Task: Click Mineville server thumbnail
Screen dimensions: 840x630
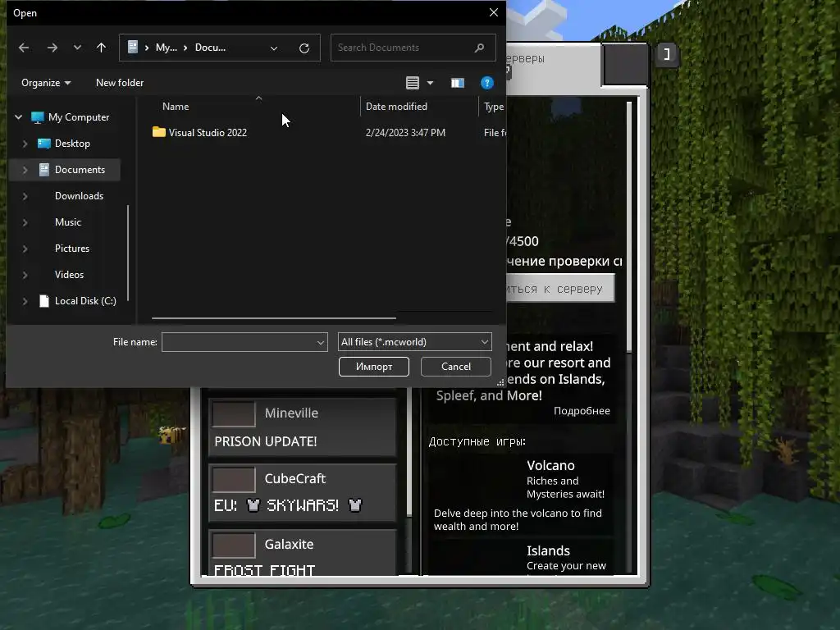Action: 234,414
